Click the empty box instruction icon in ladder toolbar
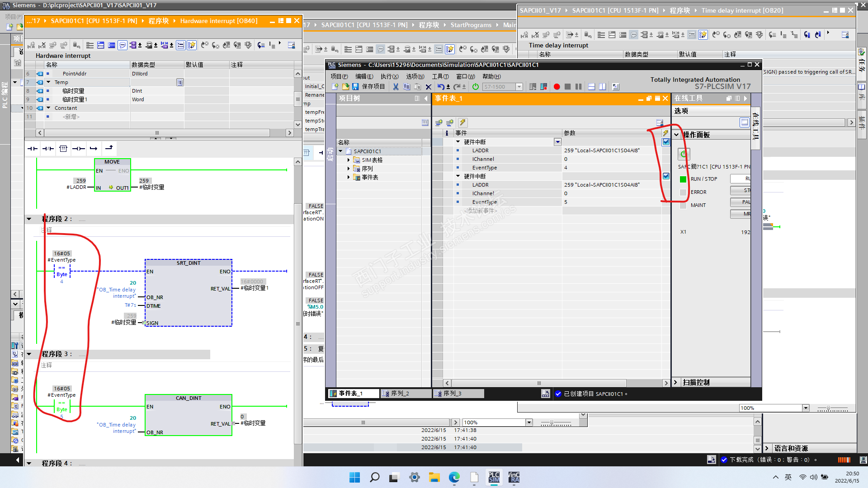 pos(63,149)
